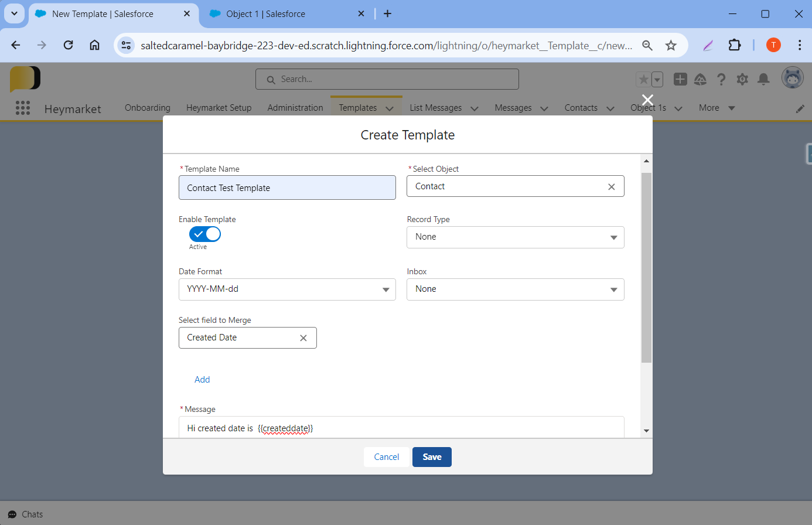
Task: Open the Chats utility bar item
Action: 26,514
